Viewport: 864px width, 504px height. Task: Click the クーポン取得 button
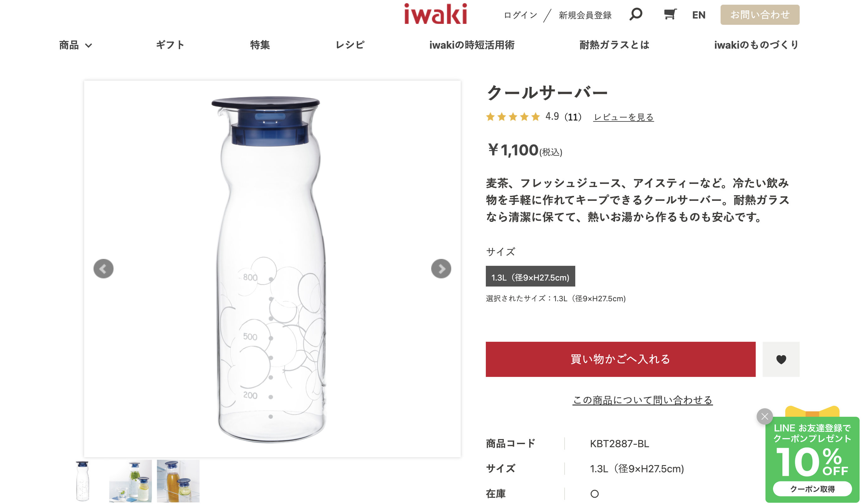[812, 489]
